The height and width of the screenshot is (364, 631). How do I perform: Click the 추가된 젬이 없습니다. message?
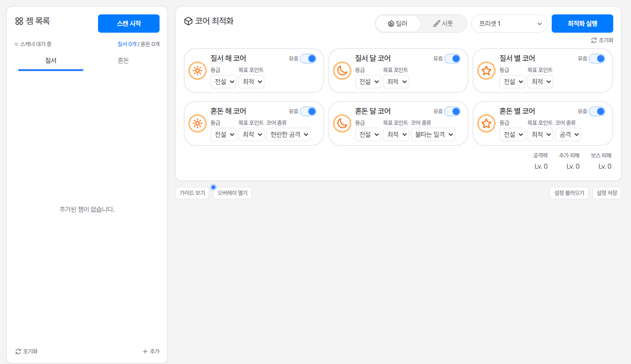point(87,210)
